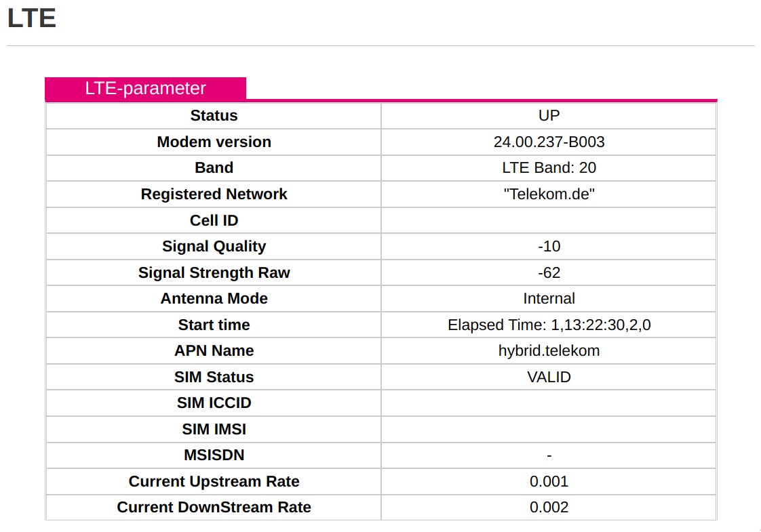Click the Antenna Mode value Internal
The height and width of the screenshot is (532, 761).
click(x=549, y=298)
